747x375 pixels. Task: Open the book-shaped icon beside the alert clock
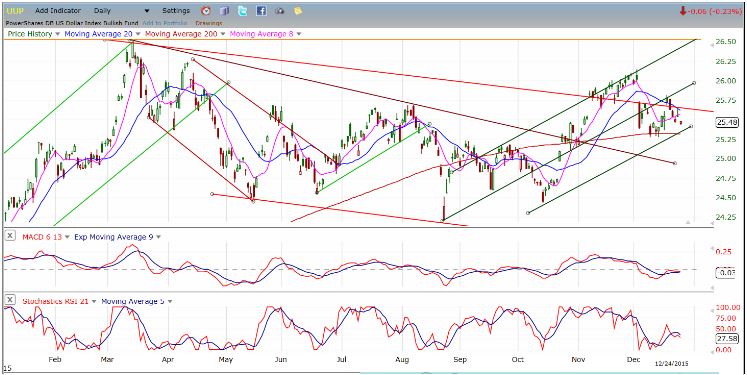[x=225, y=10]
